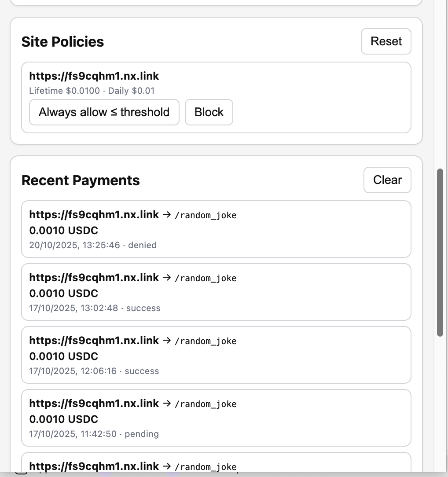448x477 pixels.
Task: Click the Recent Payments heading
Action: click(x=81, y=180)
